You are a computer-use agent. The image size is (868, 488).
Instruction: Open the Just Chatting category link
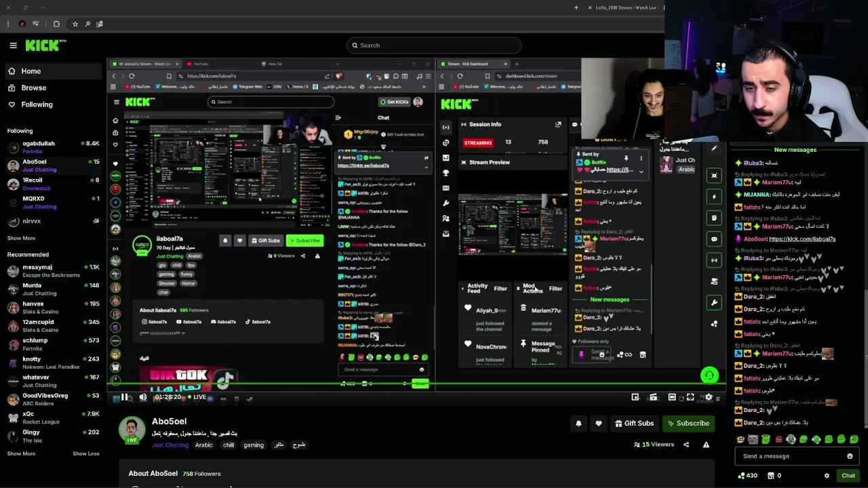coord(170,445)
